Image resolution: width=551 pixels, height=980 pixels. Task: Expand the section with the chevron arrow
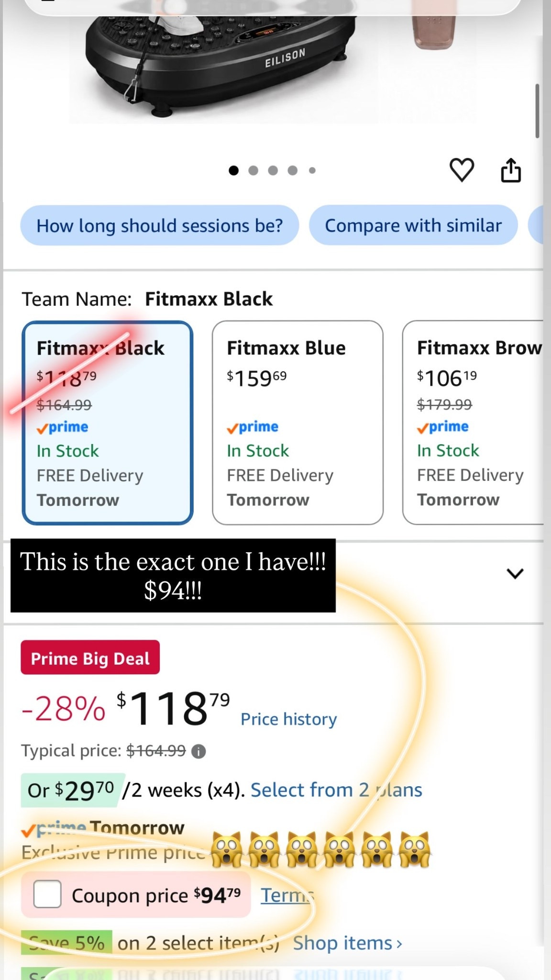click(x=515, y=573)
